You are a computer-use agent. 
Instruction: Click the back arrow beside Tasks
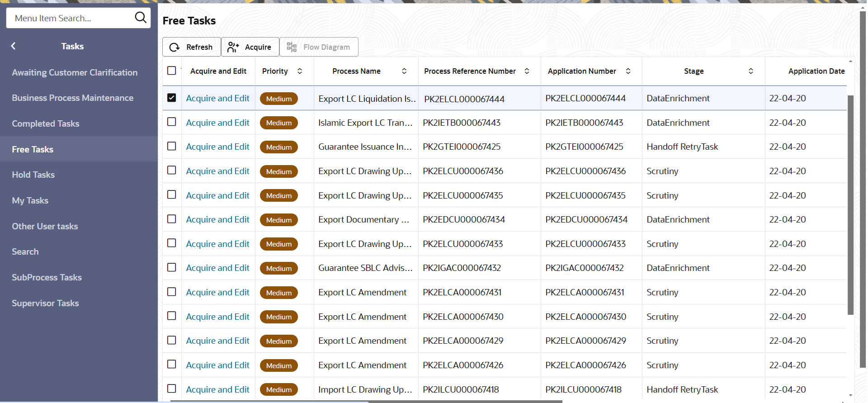click(x=14, y=46)
